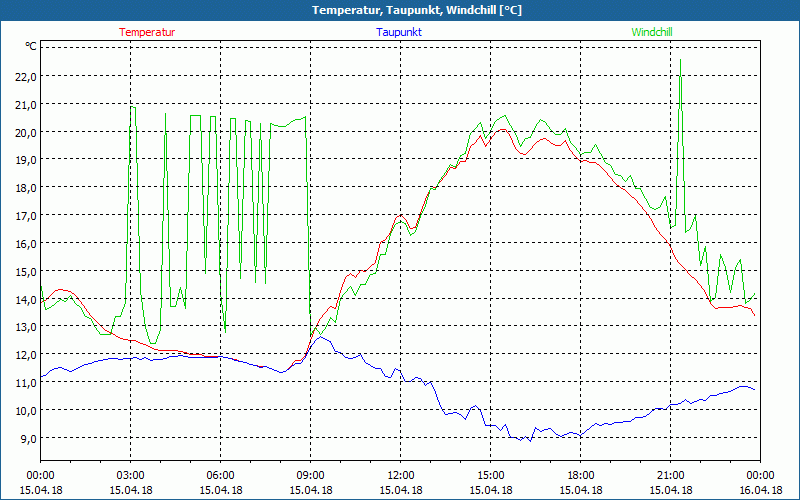The width and height of the screenshot is (800, 500).
Task: Click the 03:00 time axis label
Action: coord(131,476)
